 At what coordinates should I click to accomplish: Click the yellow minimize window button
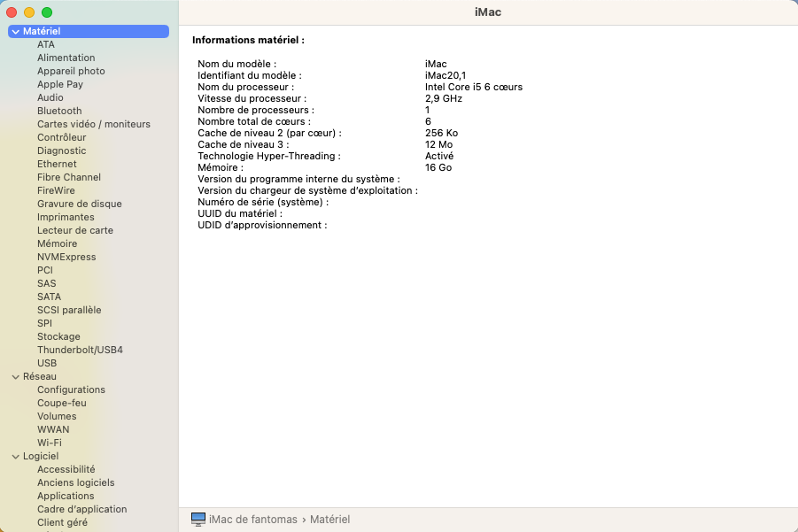tap(29, 12)
